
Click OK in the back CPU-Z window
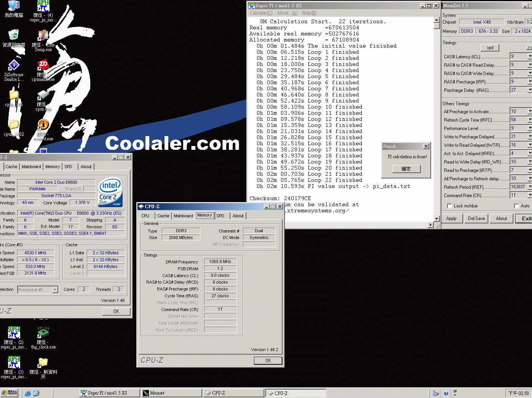tap(116, 311)
